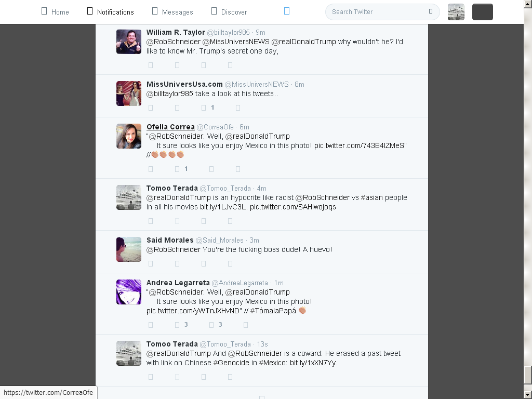Viewport: 532px width, 399px height.
Task: Favorite Andrea Legarreta's tweet
Action: click(x=211, y=325)
